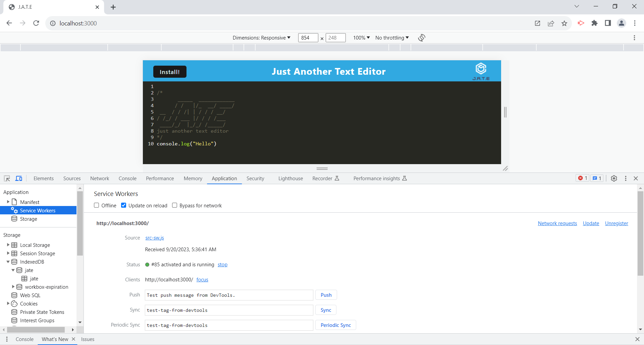Rotate the viewport using the rotate icon
Screen dimensions: 644x345
tap(422, 38)
